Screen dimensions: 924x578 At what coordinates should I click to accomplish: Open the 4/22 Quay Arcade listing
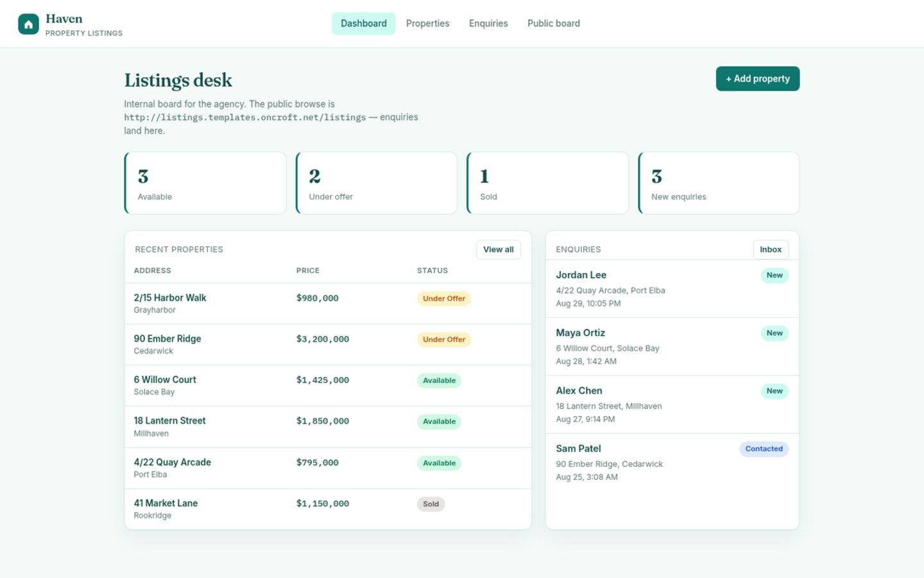[172, 462]
